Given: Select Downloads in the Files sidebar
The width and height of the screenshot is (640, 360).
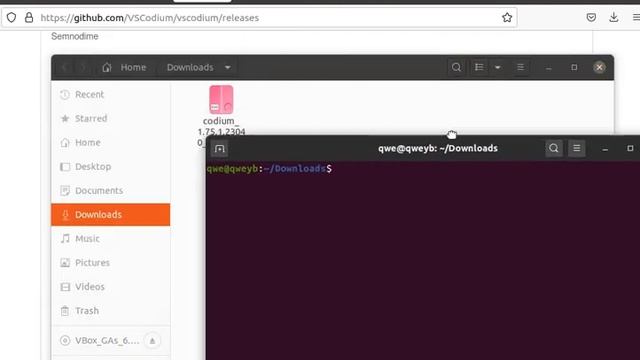Looking at the screenshot, I should (111, 215).
